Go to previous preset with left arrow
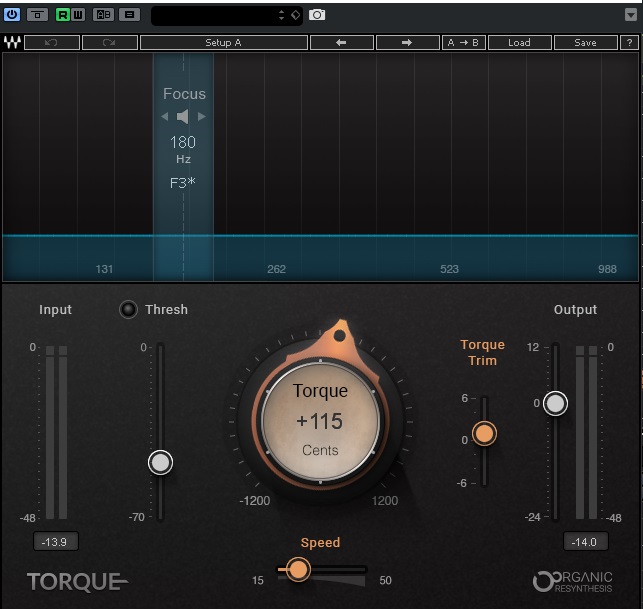Image resolution: width=643 pixels, height=609 pixels. [341, 43]
